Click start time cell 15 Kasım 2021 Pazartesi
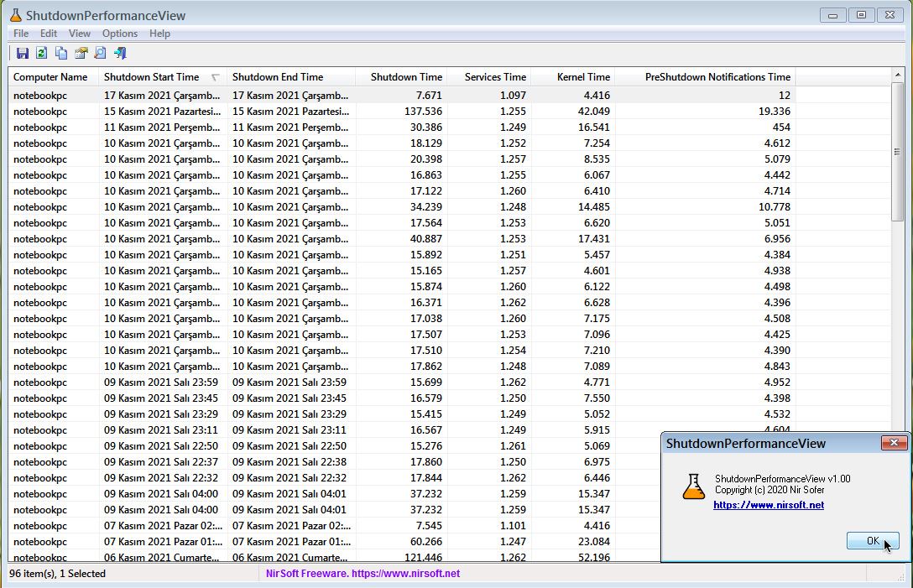The width and height of the screenshot is (913, 588). click(x=163, y=112)
